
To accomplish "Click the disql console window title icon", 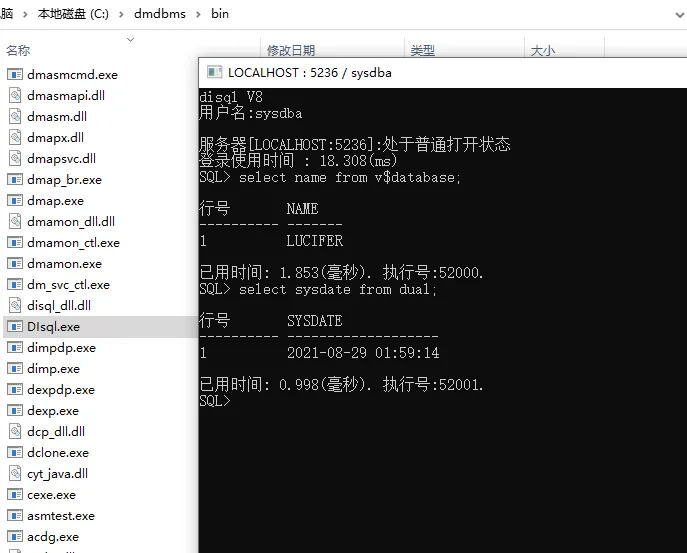I will pos(214,72).
